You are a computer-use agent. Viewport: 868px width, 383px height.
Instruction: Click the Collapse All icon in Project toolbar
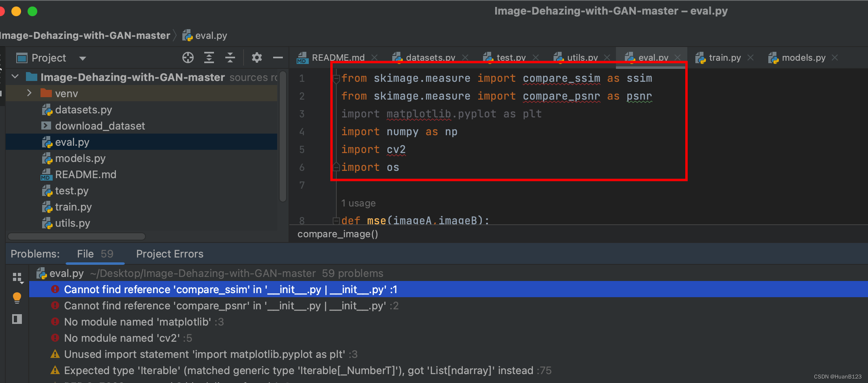point(230,58)
